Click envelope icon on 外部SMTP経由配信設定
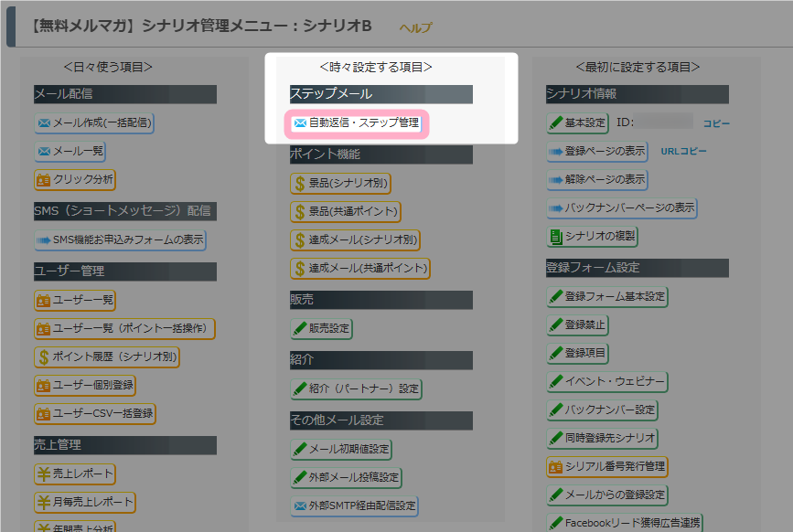Image resolution: width=793 pixels, height=532 pixels. tap(300, 505)
